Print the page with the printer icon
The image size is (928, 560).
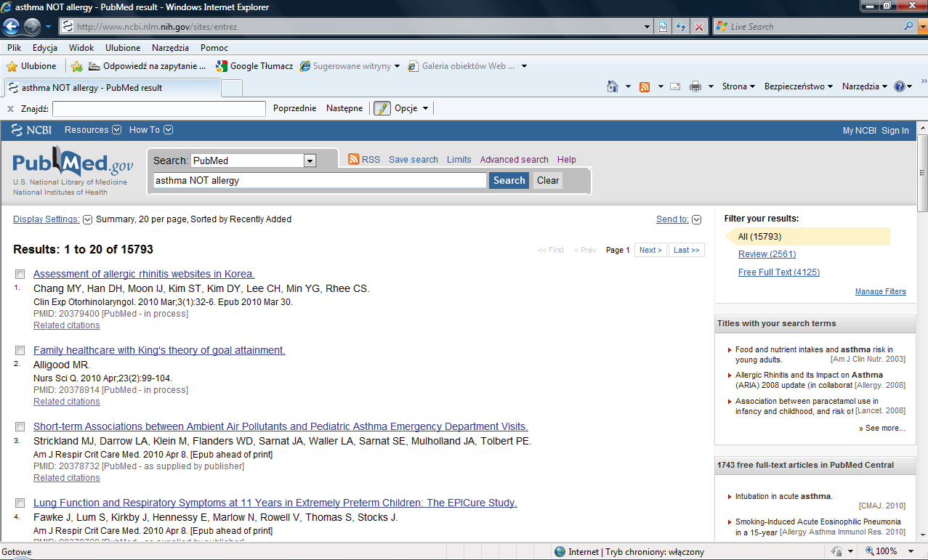click(695, 87)
